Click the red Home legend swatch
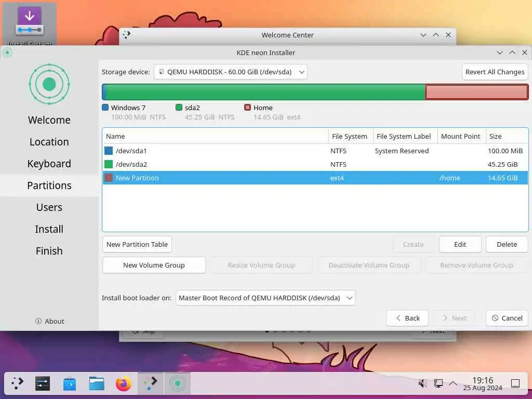The height and width of the screenshot is (399, 532). [x=247, y=108]
